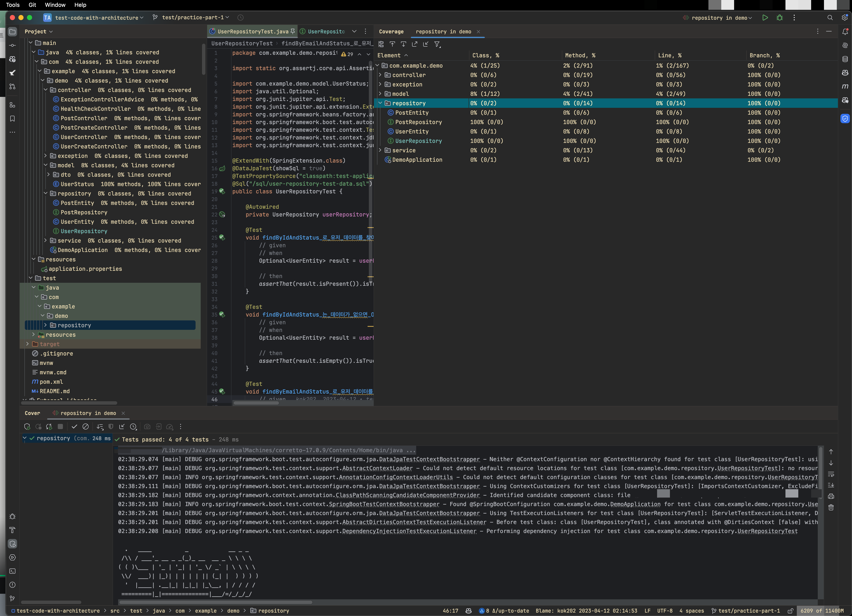Click the 29 warnings indicator in the editor

tap(347, 54)
